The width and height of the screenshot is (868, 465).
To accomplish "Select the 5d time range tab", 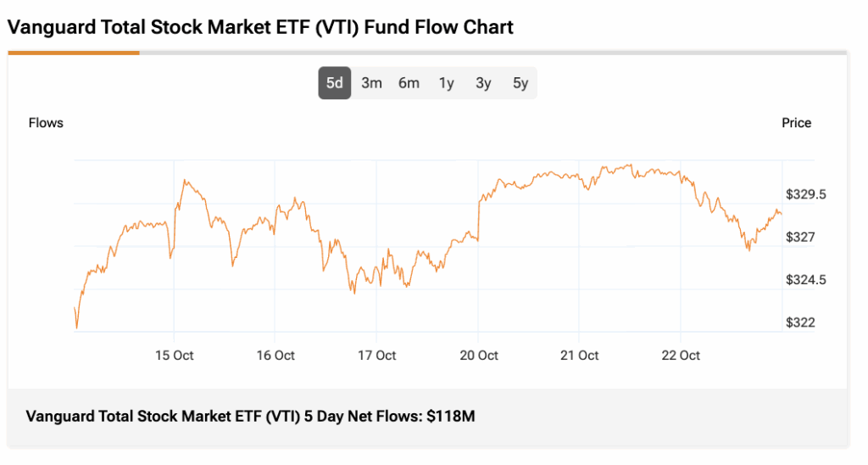I will (x=335, y=83).
